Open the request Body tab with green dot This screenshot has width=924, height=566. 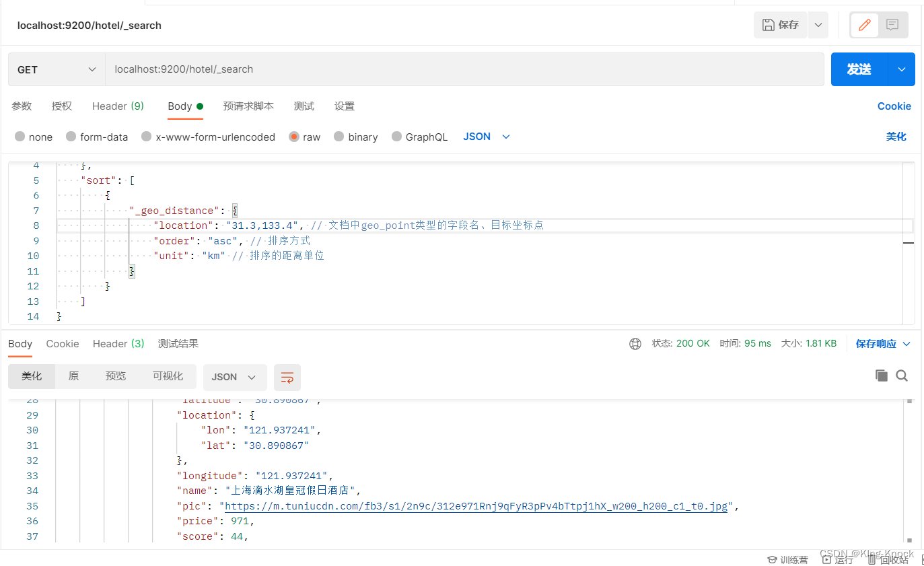pos(185,106)
